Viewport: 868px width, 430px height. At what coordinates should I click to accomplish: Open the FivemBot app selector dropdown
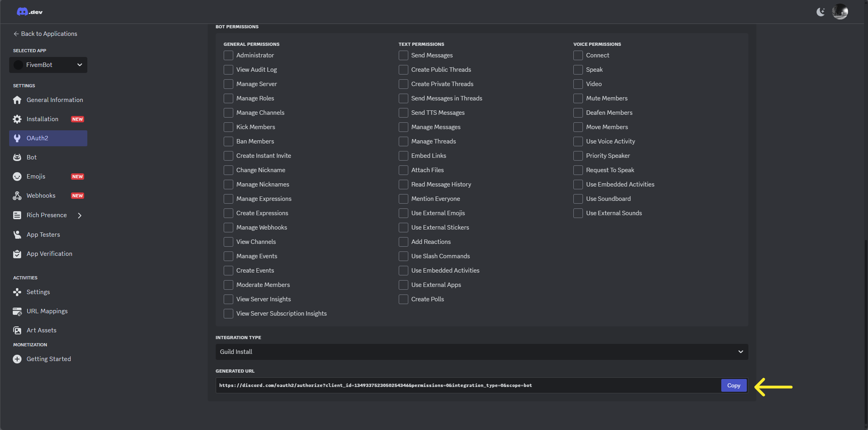point(48,65)
